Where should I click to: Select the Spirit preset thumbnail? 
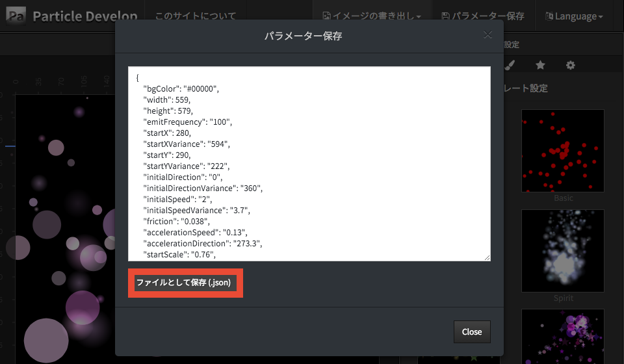coord(562,250)
